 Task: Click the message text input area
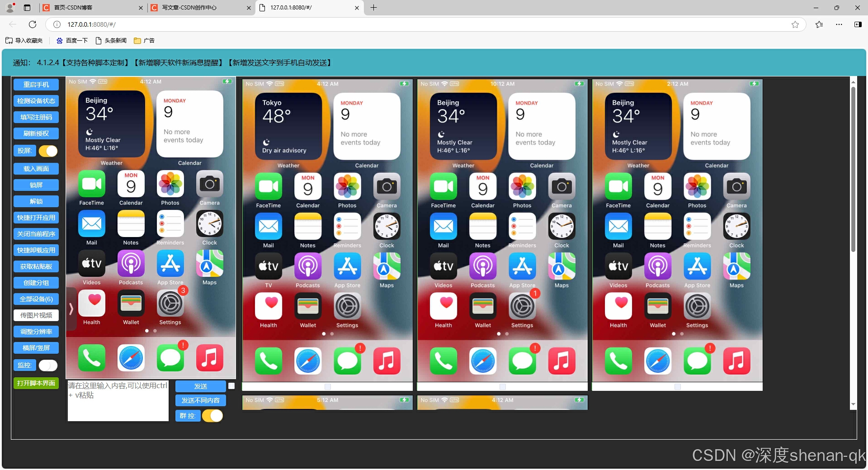[x=118, y=401]
